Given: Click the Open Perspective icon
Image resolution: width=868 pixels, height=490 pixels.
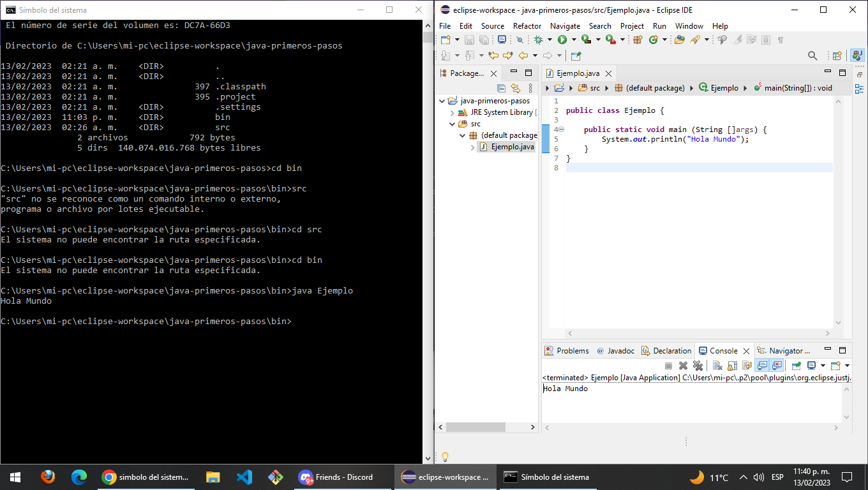Looking at the screenshot, I should coord(837,56).
